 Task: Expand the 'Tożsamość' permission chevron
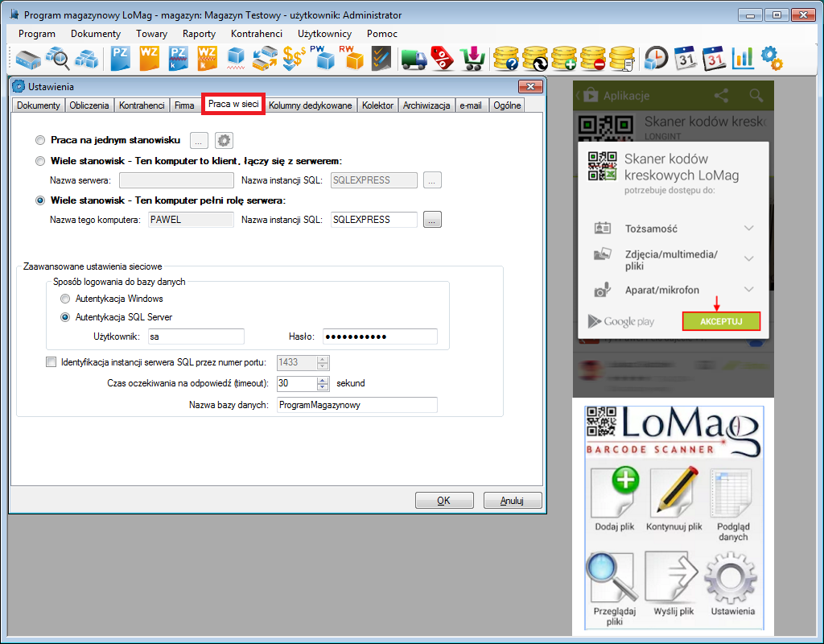click(x=749, y=229)
